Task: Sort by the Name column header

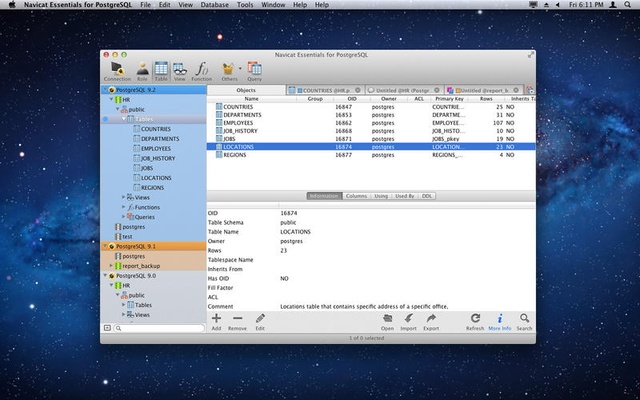Action: click(x=251, y=99)
